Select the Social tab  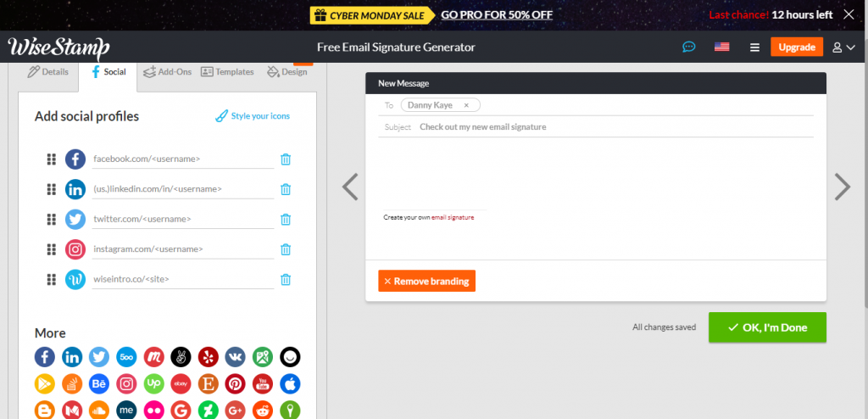[x=108, y=72]
